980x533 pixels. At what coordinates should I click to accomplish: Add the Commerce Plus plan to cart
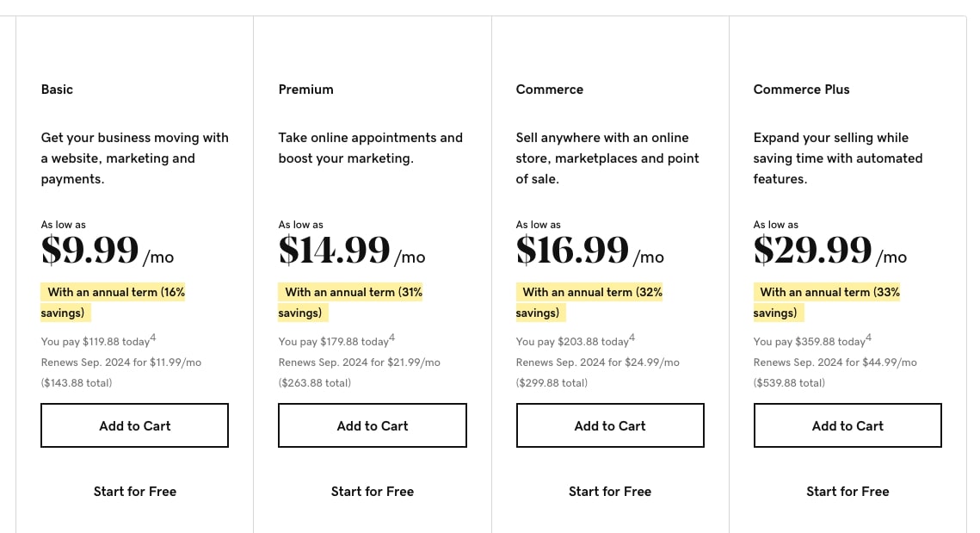coord(847,425)
